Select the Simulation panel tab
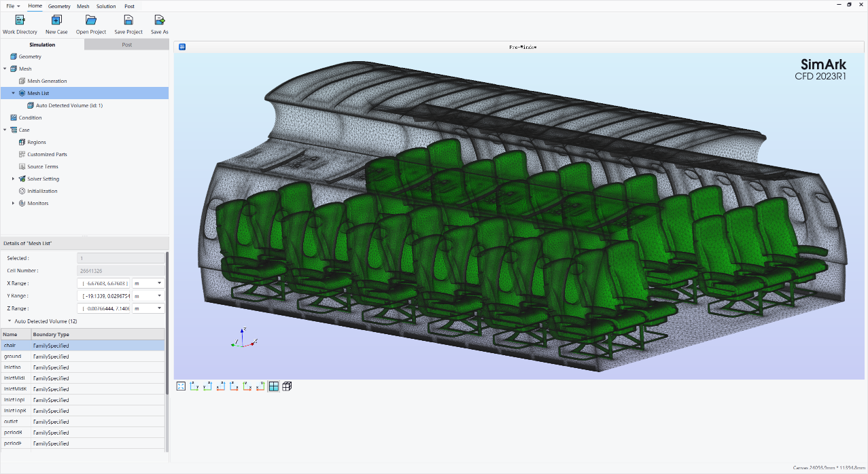The width and height of the screenshot is (868, 474). [42, 45]
